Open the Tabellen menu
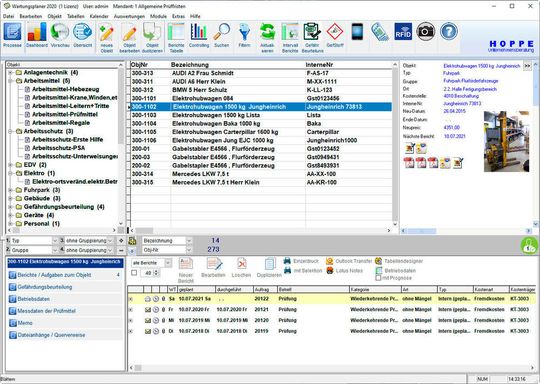 click(75, 16)
